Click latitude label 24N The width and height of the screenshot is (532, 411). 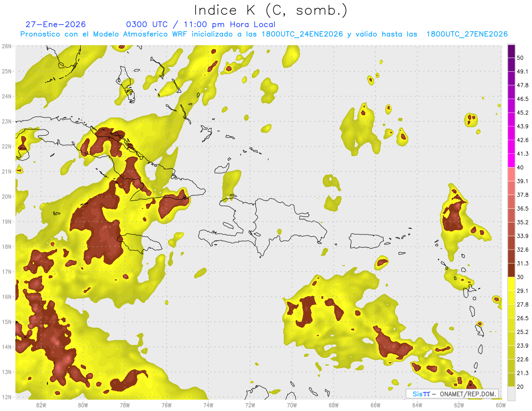pyautogui.click(x=7, y=96)
